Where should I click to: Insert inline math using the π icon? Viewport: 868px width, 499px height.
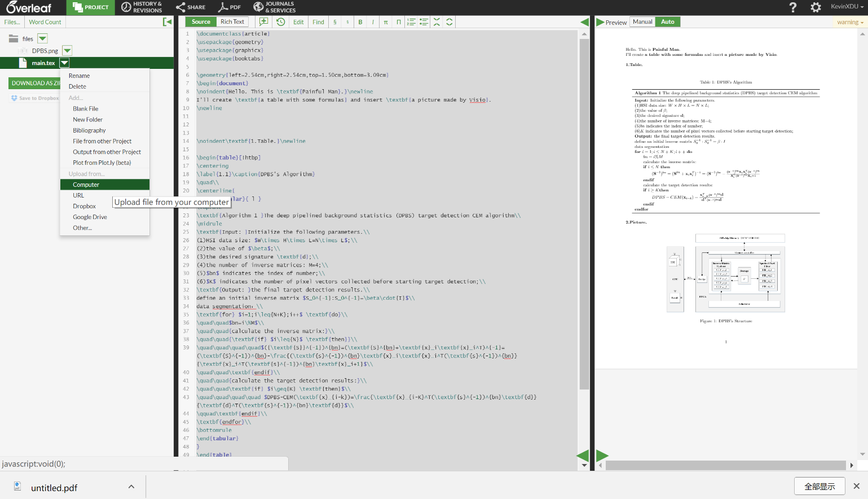point(386,21)
